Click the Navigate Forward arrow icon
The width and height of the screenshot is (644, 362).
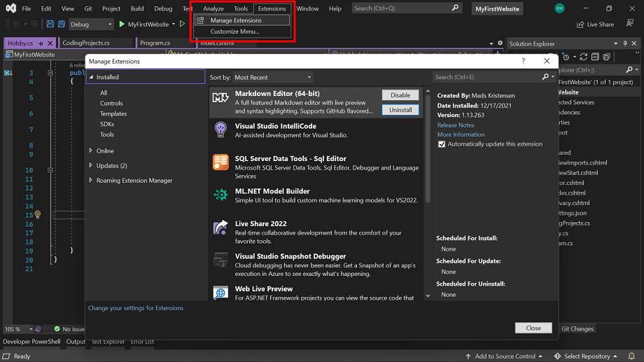click(34, 25)
